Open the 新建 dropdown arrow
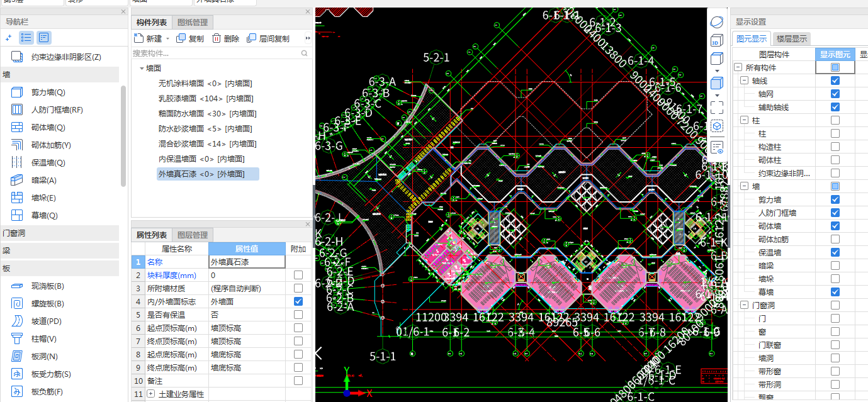Screen dimensions: 868x402 pos(167,38)
